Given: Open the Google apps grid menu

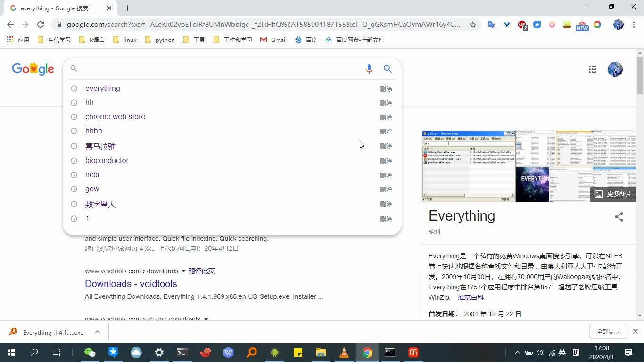Looking at the screenshot, I should pos(593,69).
